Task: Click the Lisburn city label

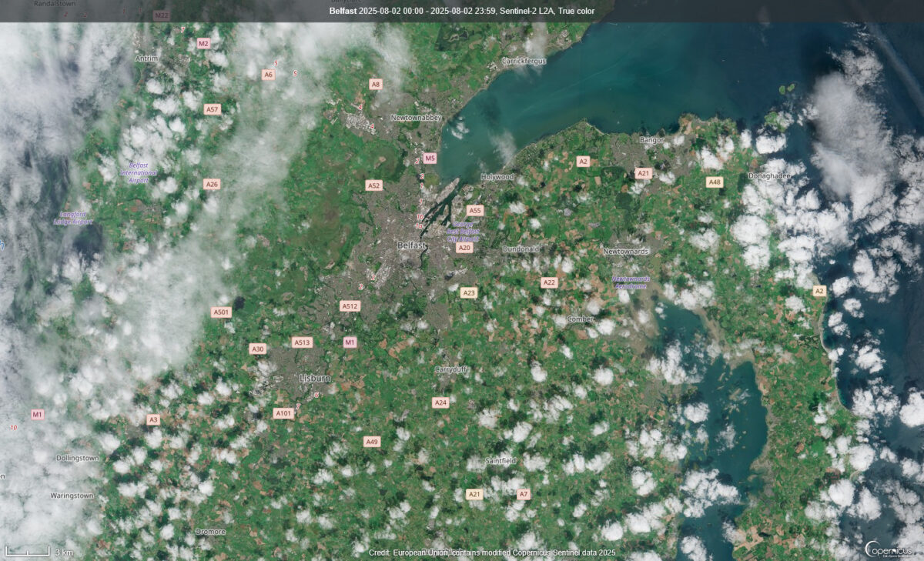Action: (x=314, y=379)
